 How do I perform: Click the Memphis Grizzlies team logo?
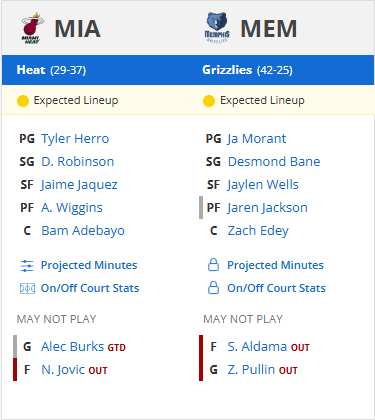[217, 27]
